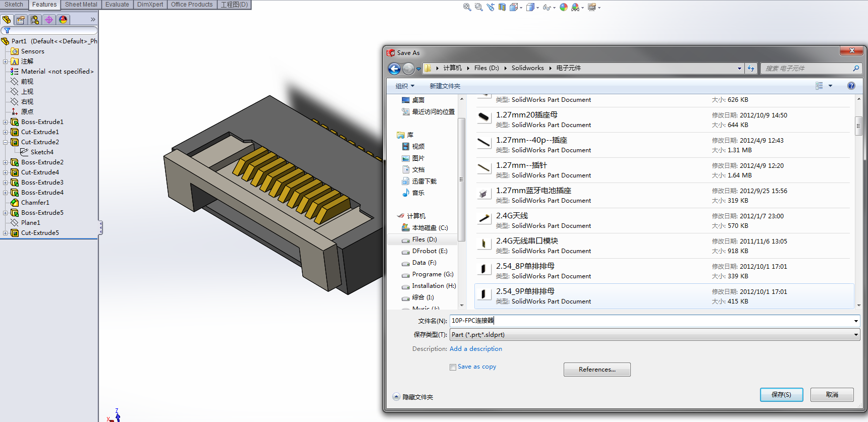Screen dimensions: 868x422
Task: Click the refresh icon beside address bar
Action: pyautogui.click(x=751, y=68)
